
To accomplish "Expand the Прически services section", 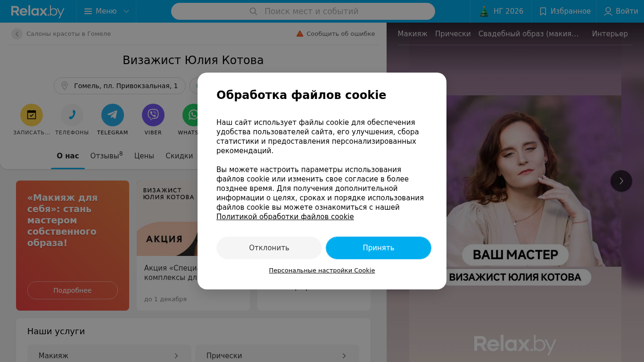I will click(277, 356).
